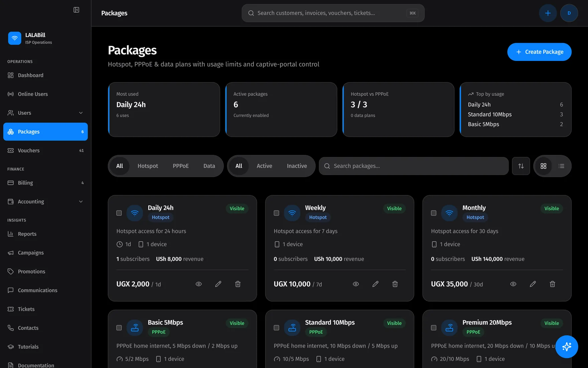Click the speed gauge icon beside 5/2 Mbps
The width and height of the screenshot is (588, 368).
(120, 359)
